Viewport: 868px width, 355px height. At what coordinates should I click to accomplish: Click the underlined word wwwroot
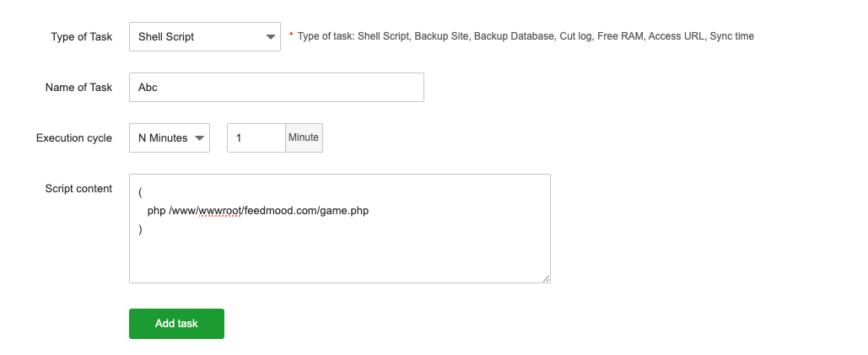tap(220, 211)
